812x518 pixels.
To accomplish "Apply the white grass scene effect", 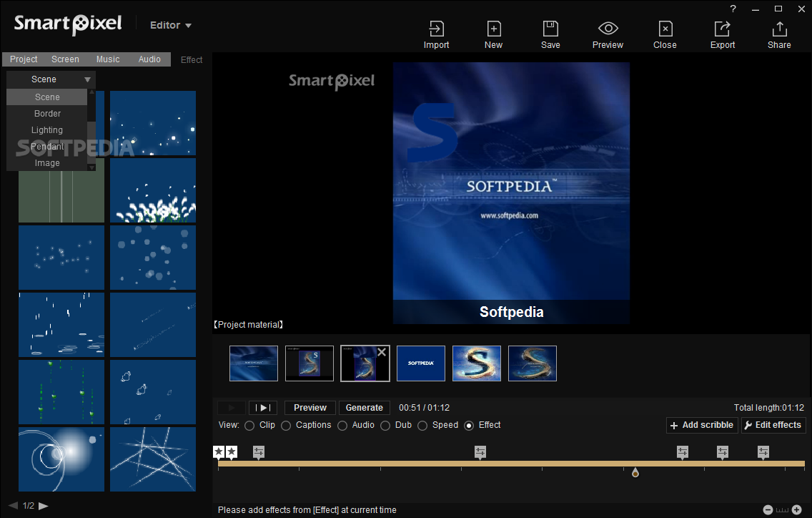I will (x=153, y=190).
